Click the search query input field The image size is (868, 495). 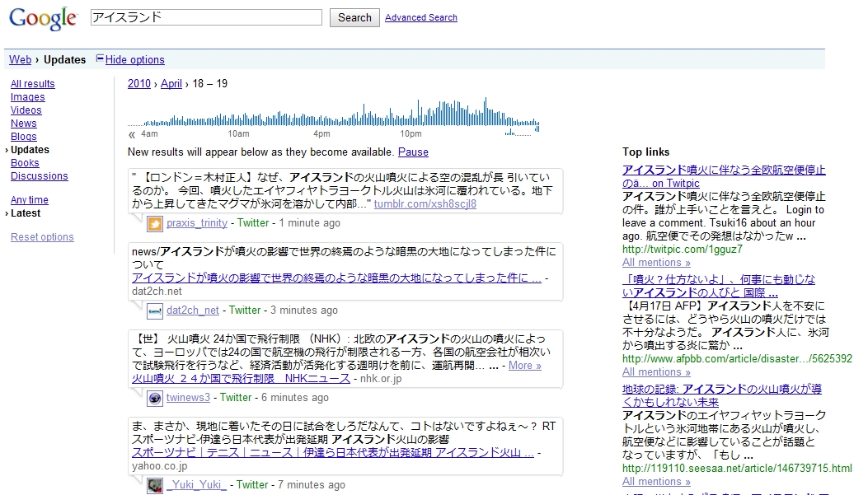pos(206,17)
